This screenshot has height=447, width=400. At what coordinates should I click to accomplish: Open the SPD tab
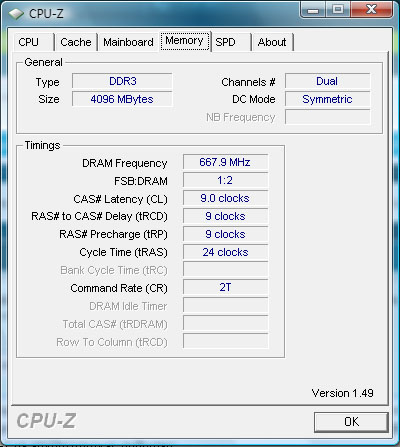click(x=231, y=42)
